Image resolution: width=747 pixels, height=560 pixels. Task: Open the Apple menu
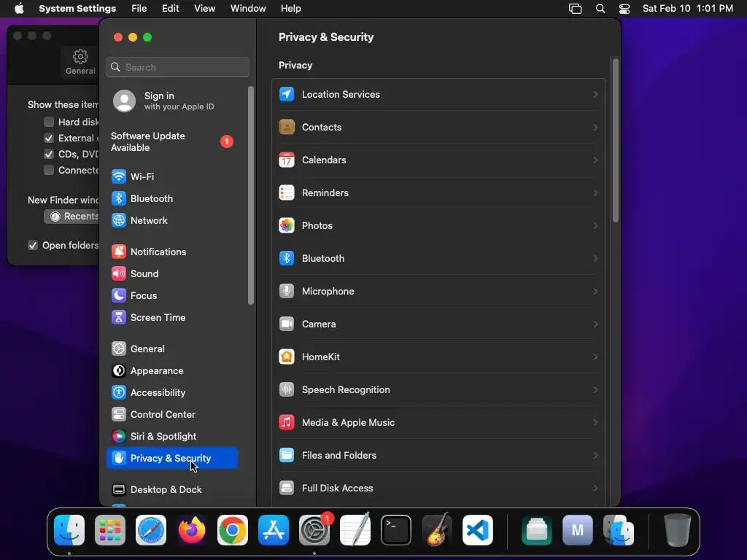click(19, 9)
